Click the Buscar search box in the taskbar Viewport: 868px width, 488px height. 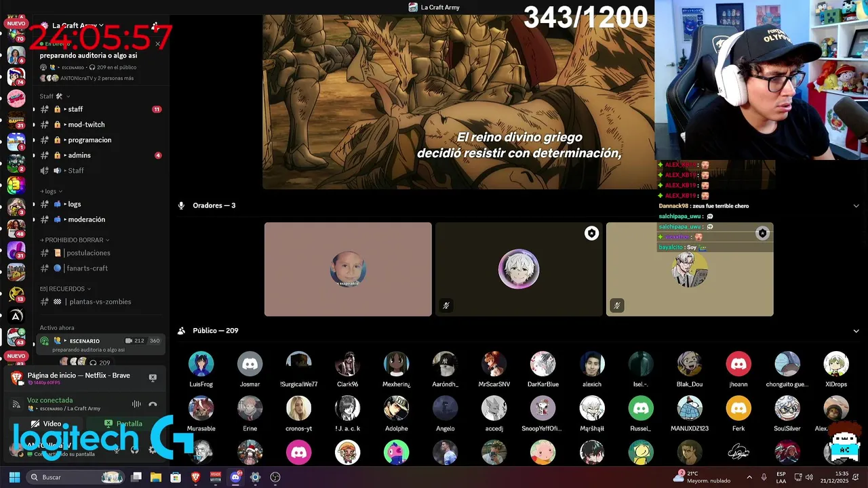[x=76, y=477]
